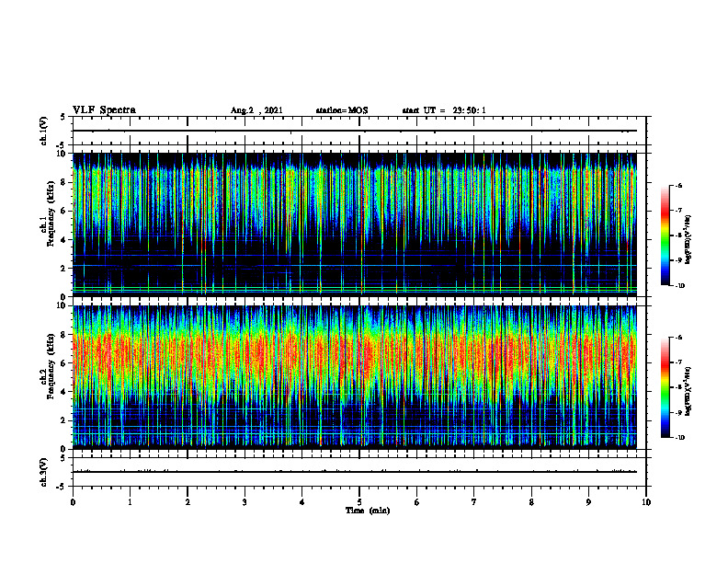Click the "2" frequency tick of ch.2 spectrogram
This screenshot has height=563, width=728.
coord(65,420)
